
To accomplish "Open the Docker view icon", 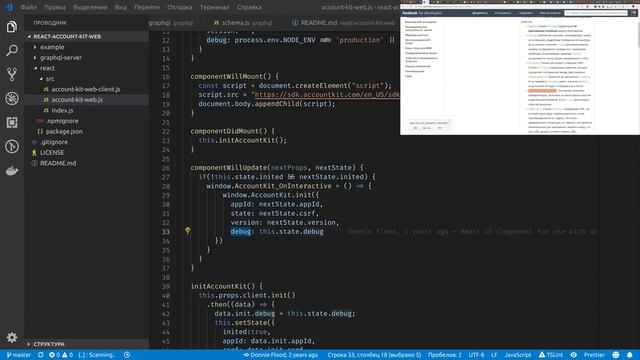I will [x=12, y=171].
